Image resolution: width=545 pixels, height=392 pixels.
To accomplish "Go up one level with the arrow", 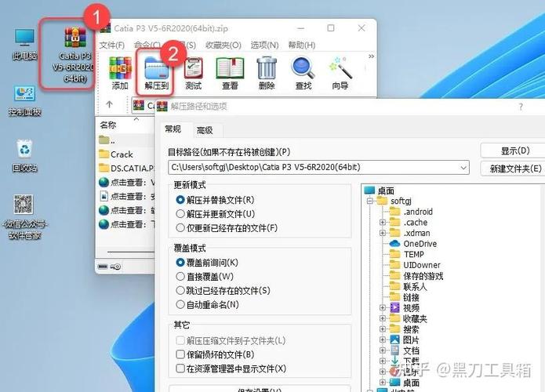I will pyautogui.click(x=110, y=104).
